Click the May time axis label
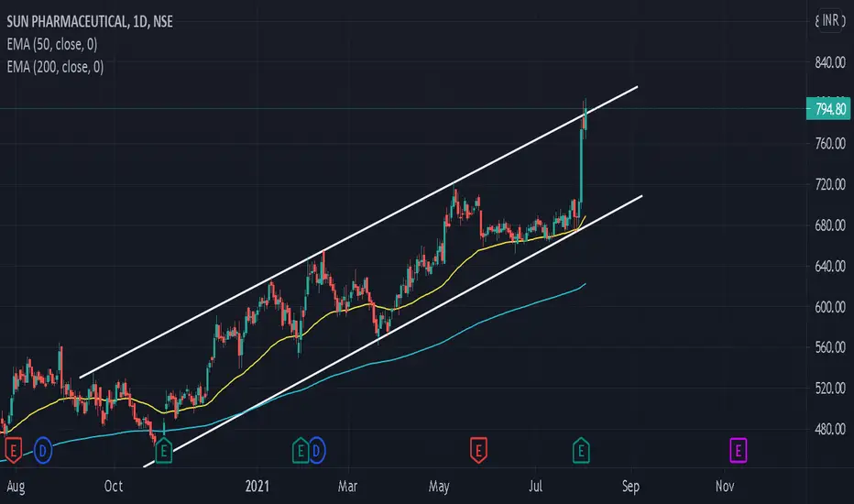854x504 pixels. tap(439, 487)
